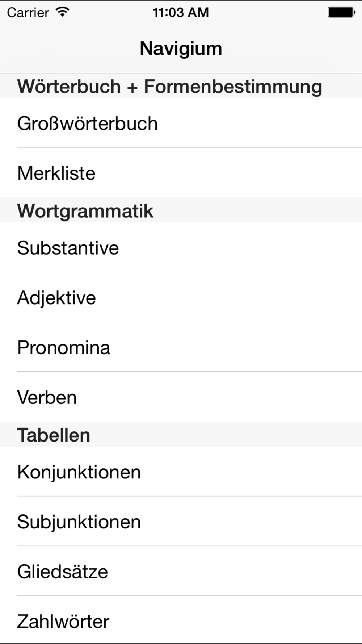Viewport: 362px width, 644px height.
Task: Tap the Pronomina row
Action: [x=181, y=347]
